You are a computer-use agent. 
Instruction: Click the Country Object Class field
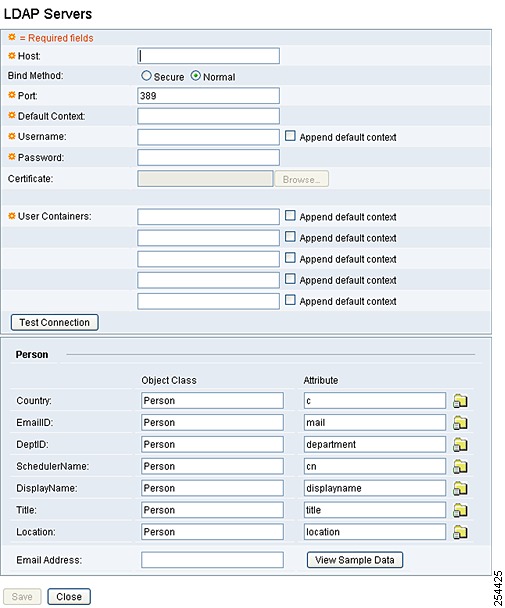212,401
